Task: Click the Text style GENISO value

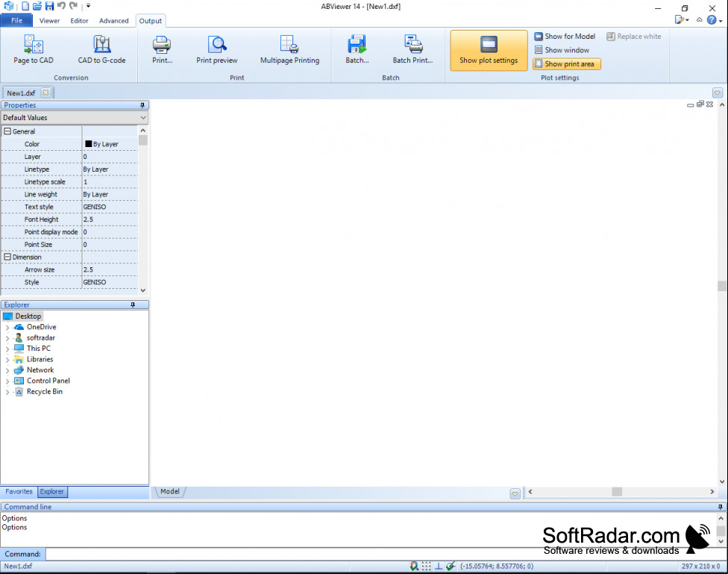Action: pyautogui.click(x=110, y=207)
